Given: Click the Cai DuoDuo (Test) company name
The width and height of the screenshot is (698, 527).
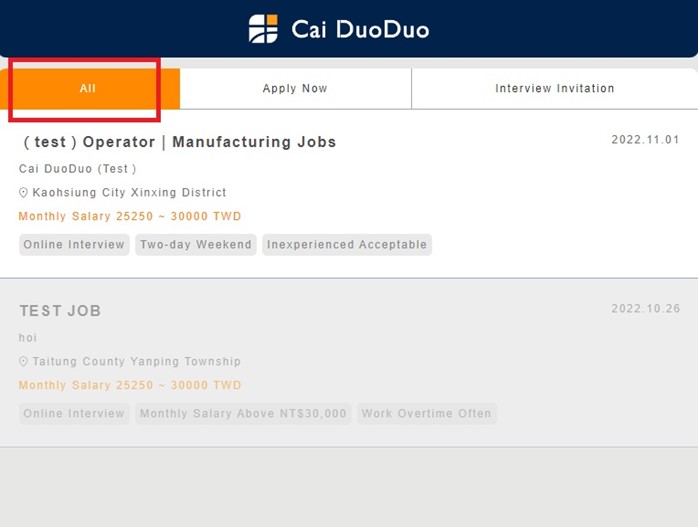Looking at the screenshot, I should coord(78,169).
